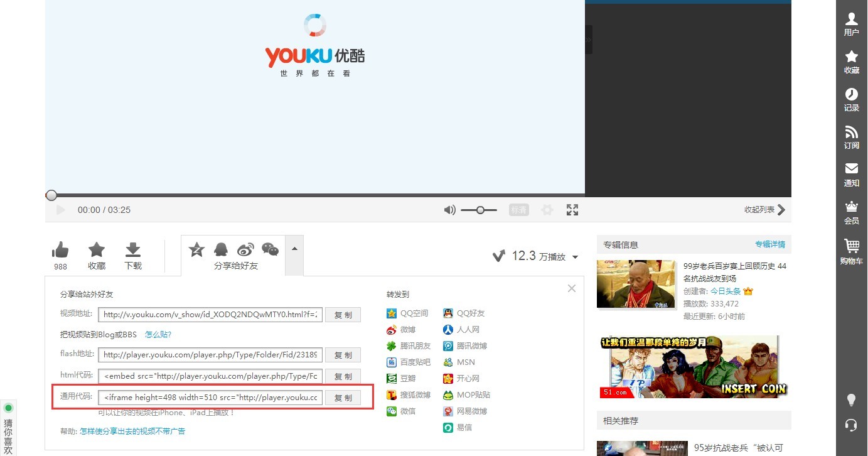The image size is (868, 456).
Task: Mute the video volume speaker icon
Action: pyautogui.click(x=449, y=210)
